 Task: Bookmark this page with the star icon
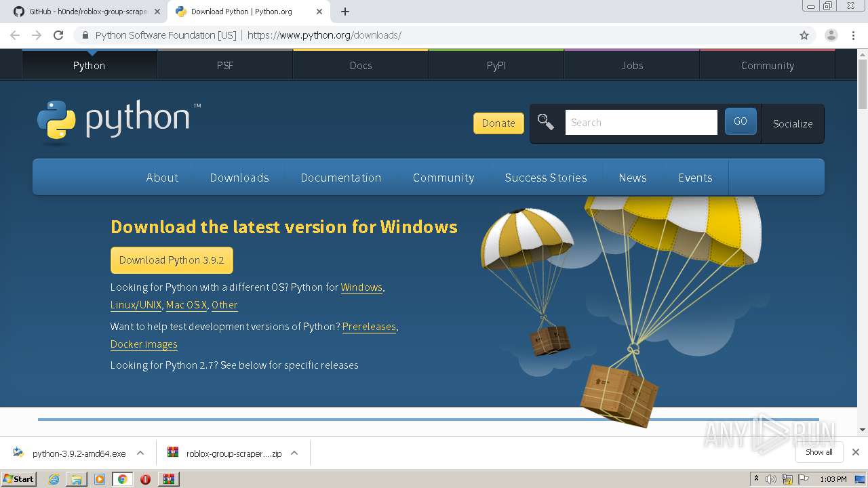(804, 35)
